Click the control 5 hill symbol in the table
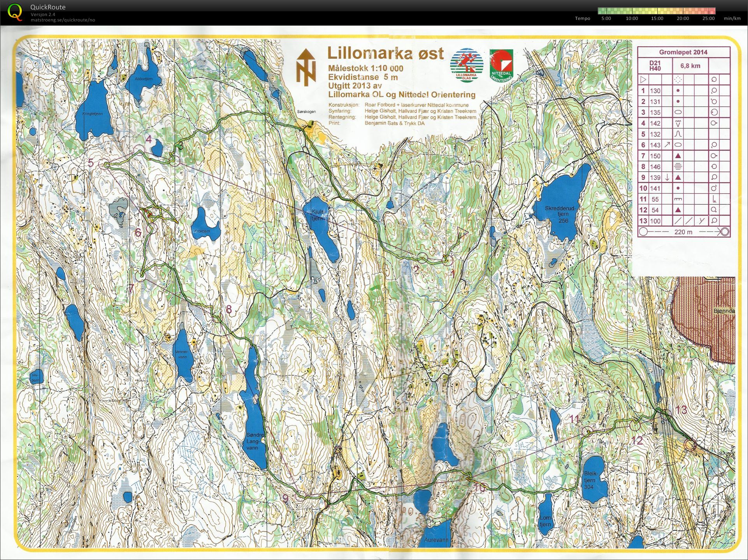 678,134
